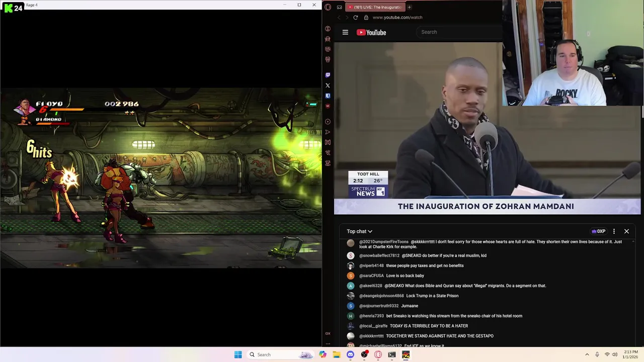Expand the Top chat dropdown
644x362 pixels.
[x=359, y=231]
